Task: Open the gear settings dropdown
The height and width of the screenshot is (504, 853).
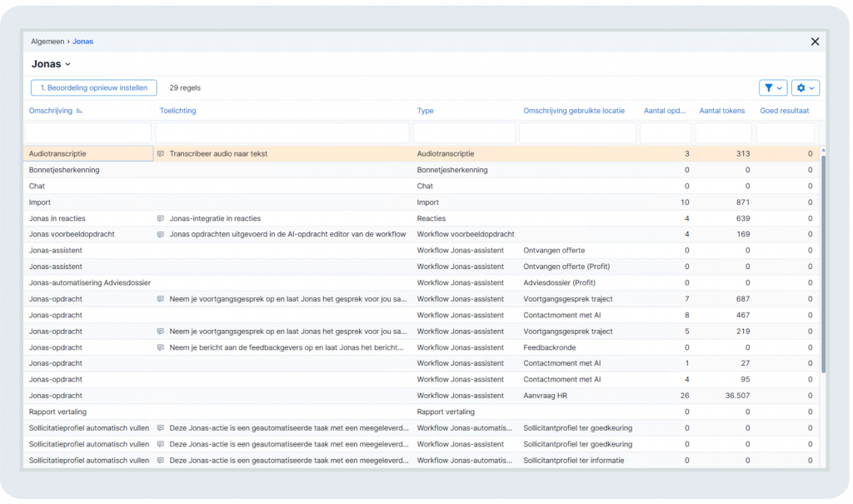Action: (x=806, y=87)
